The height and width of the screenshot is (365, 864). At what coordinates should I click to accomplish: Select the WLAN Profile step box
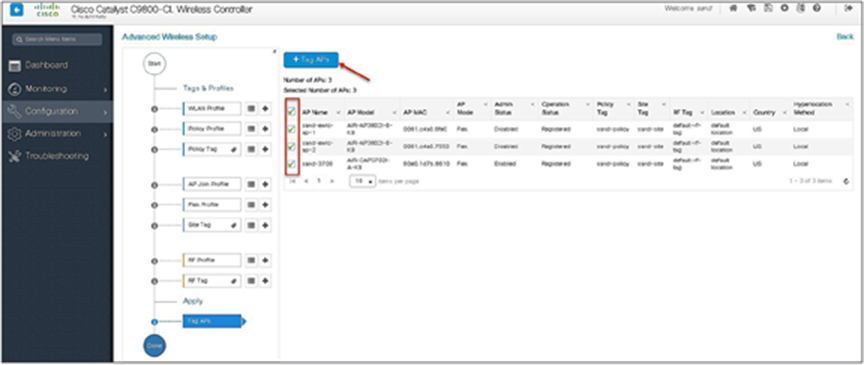click(212, 109)
